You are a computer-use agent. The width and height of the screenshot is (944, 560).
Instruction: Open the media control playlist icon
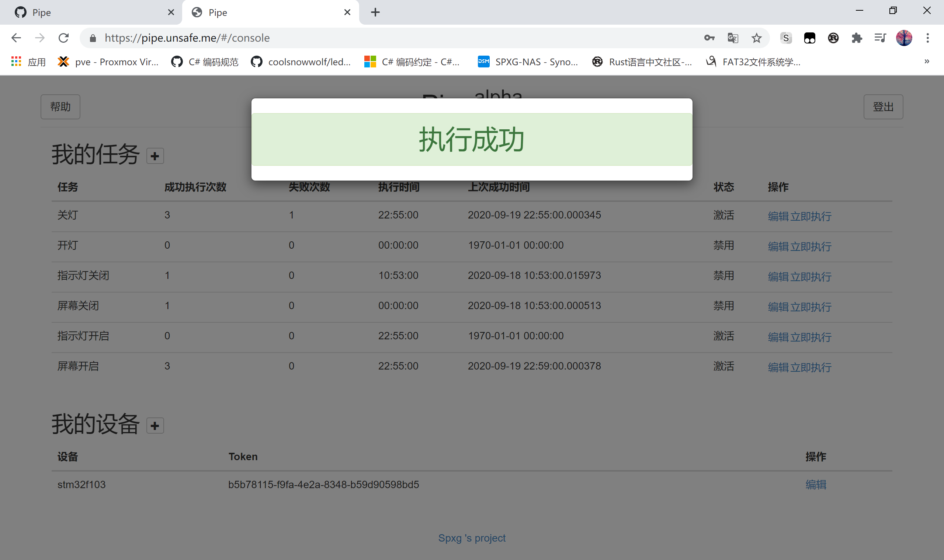pos(880,38)
